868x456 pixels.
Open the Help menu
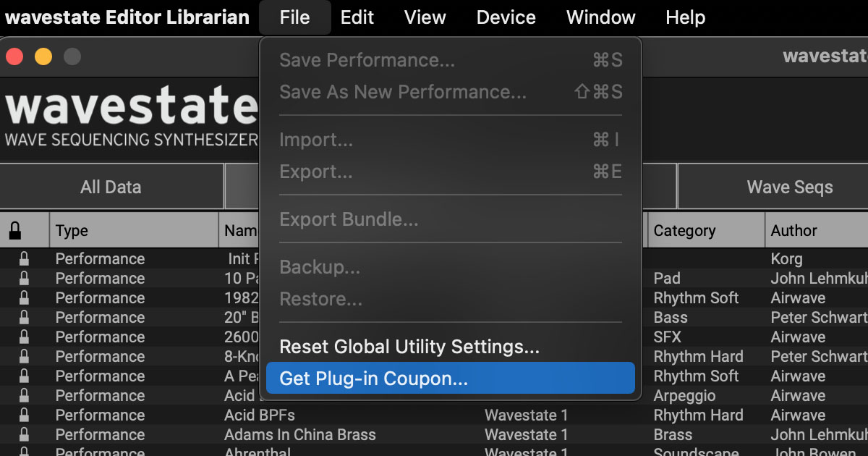click(685, 17)
